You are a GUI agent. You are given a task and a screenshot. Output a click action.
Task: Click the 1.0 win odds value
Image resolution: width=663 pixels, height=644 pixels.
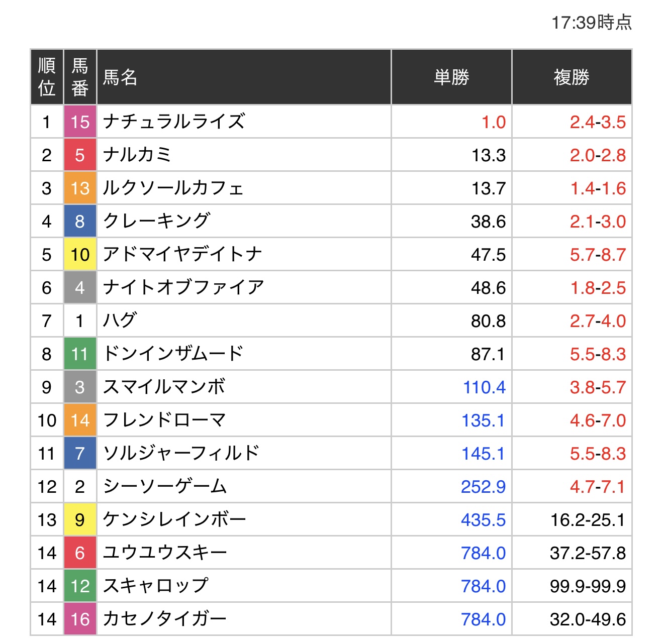[493, 122]
